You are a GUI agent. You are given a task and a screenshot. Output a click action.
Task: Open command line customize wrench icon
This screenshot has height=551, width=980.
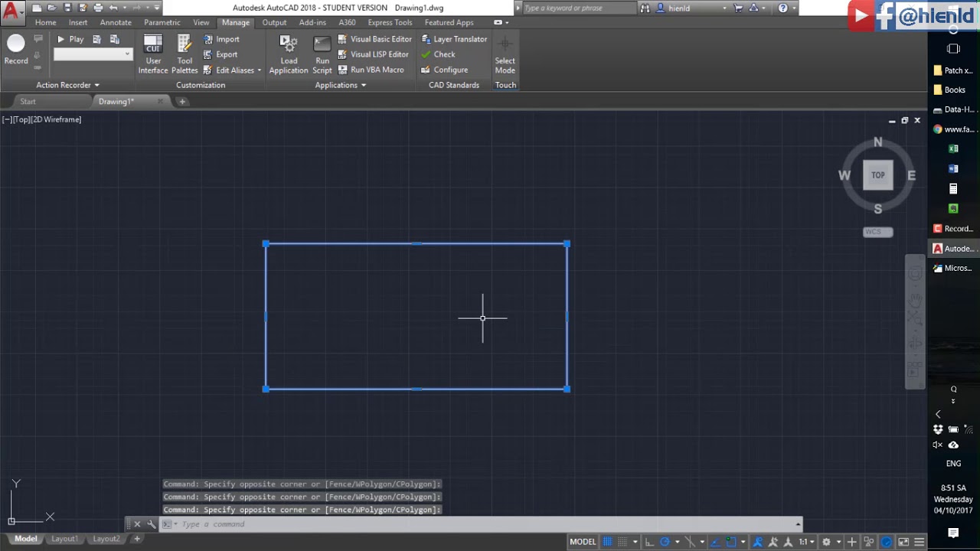tap(152, 524)
